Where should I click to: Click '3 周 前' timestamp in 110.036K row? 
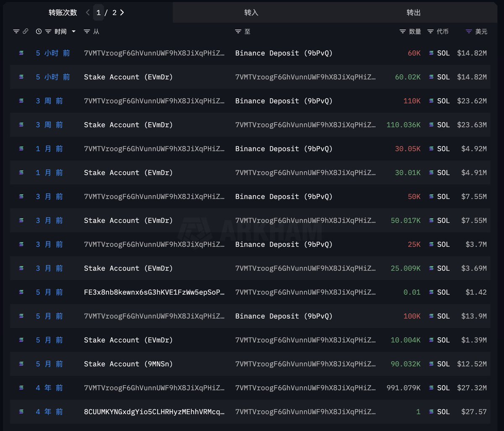click(x=49, y=125)
